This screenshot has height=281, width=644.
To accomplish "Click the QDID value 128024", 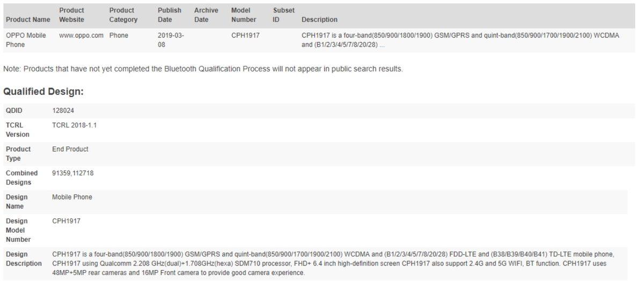I will click(62, 110).
